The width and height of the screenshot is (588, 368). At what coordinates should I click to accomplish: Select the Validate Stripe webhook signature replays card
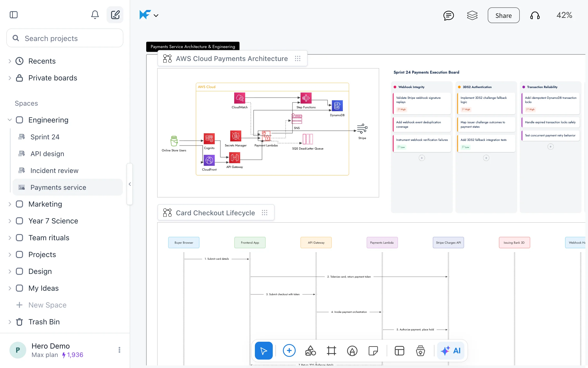click(422, 104)
